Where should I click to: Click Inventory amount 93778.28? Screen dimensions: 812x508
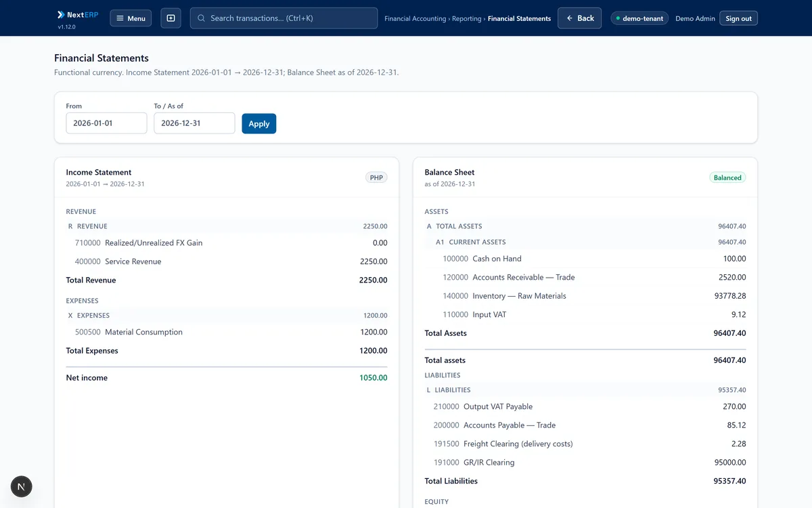(x=730, y=296)
